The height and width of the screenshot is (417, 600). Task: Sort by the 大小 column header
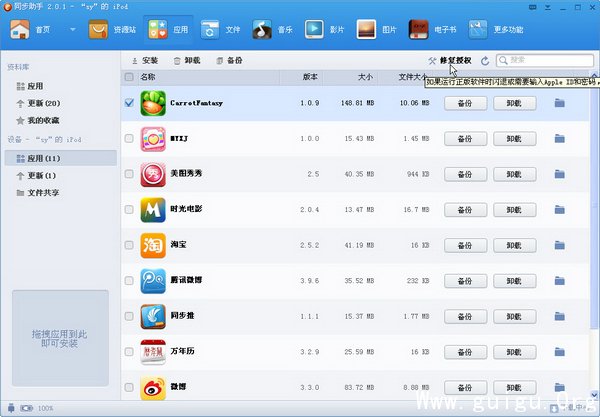point(351,77)
